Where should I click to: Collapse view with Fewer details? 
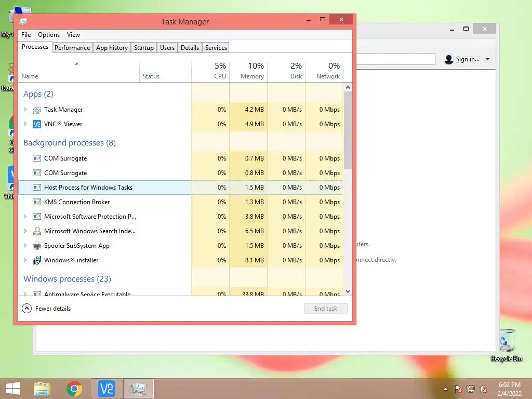pos(46,309)
